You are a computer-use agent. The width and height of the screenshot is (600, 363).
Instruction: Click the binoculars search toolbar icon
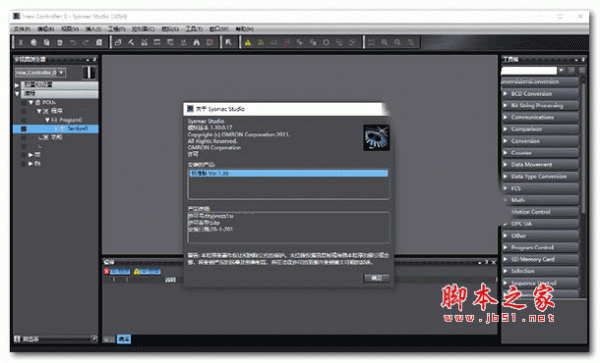click(x=196, y=42)
